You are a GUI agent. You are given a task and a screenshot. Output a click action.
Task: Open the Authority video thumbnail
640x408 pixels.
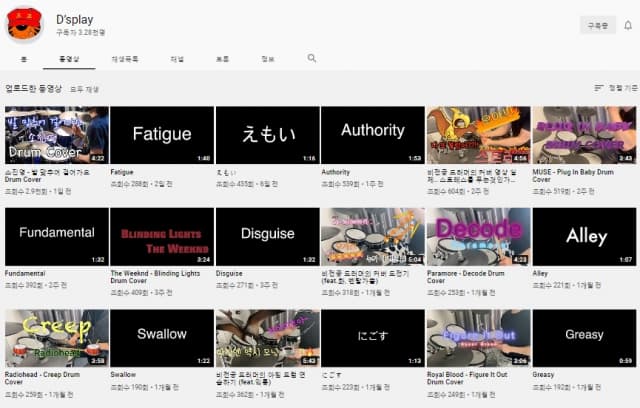pos(373,135)
